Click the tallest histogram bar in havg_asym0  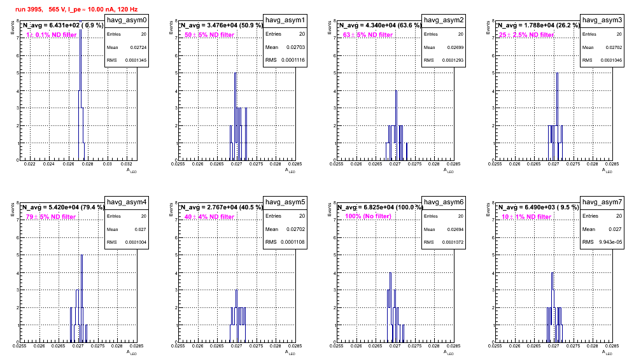tap(80, 91)
